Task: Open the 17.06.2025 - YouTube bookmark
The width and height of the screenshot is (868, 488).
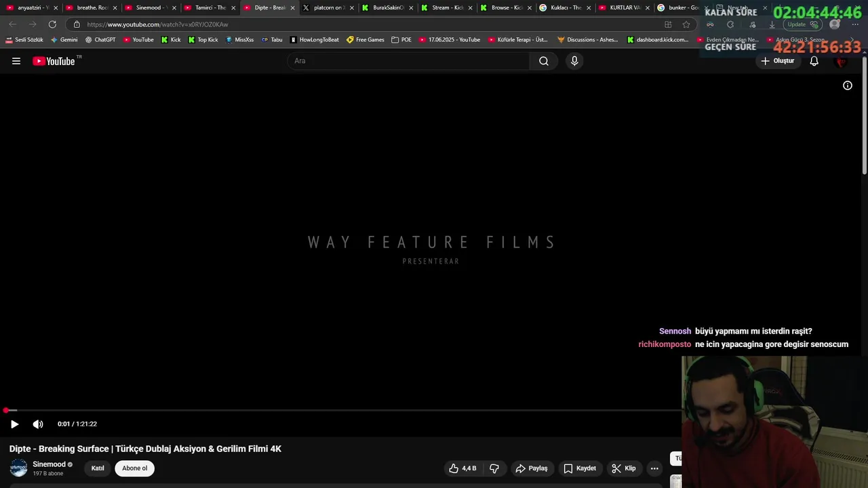Action: point(449,40)
